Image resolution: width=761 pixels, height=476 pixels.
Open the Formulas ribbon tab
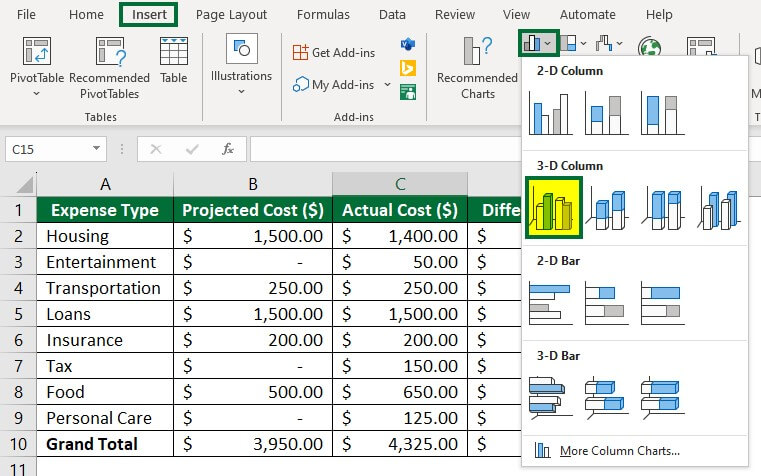[x=322, y=15]
